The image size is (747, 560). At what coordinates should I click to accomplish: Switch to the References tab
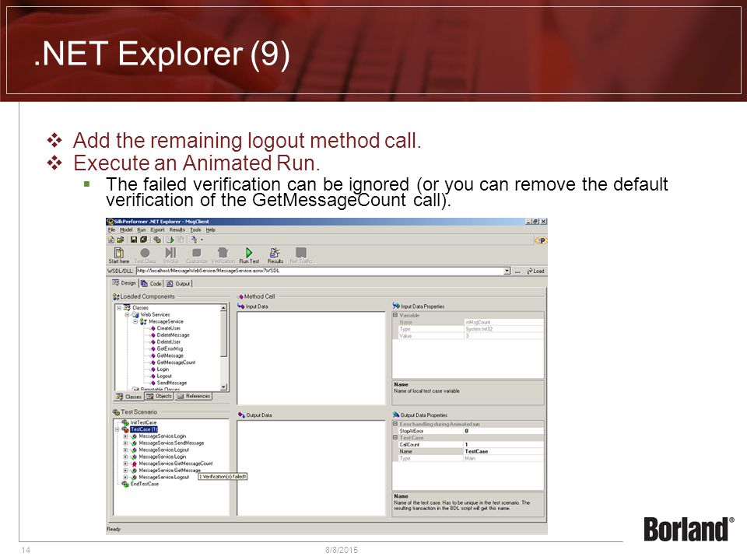click(x=194, y=396)
